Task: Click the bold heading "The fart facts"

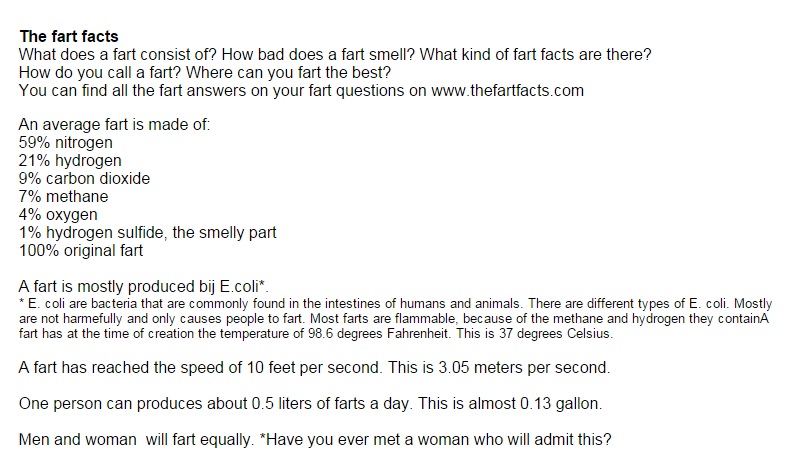Action: pyautogui.click(x=68, y=37)
